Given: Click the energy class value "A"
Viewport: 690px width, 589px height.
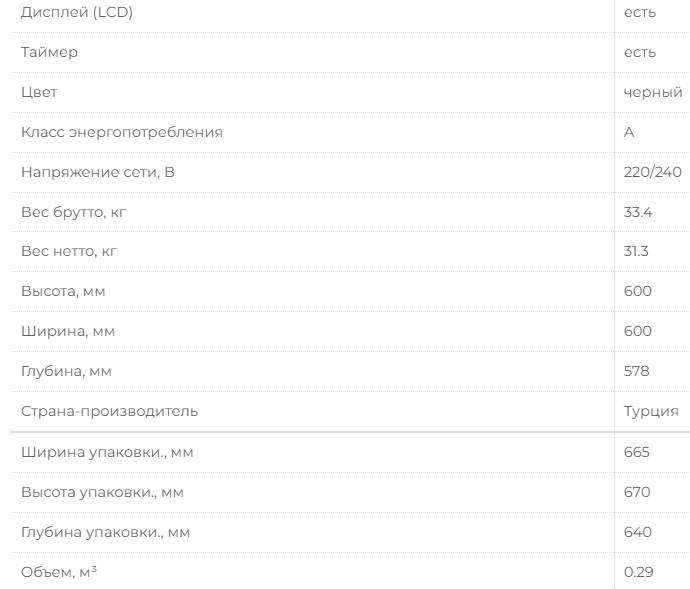Looking at the screenshot, I should point(629,132).
